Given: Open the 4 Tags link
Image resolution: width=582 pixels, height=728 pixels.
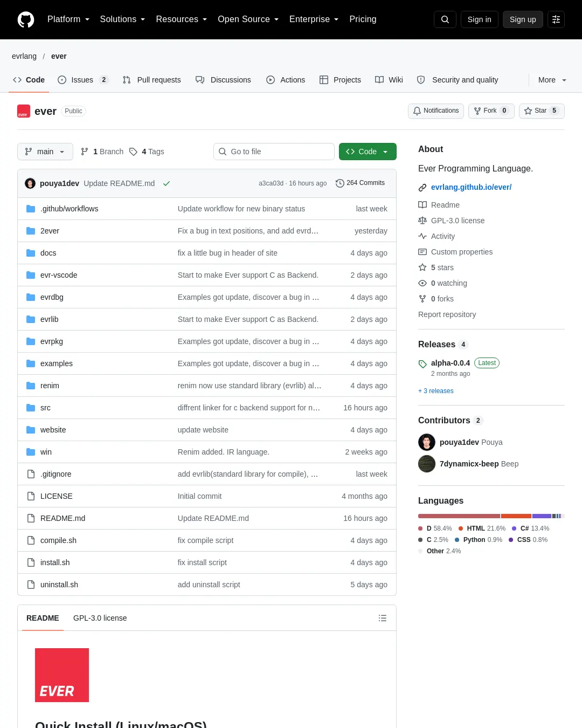Looking at the screenshot, I should pyautogui.click(x=147, y=152).
